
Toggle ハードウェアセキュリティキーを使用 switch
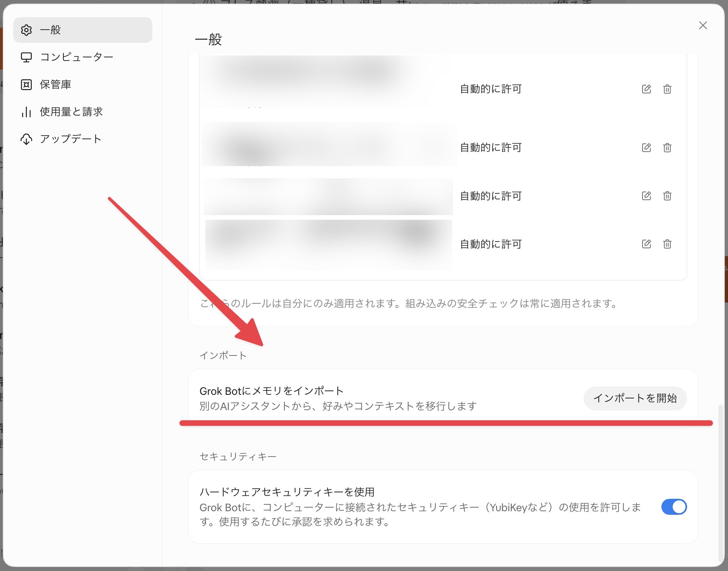point(674,507)
